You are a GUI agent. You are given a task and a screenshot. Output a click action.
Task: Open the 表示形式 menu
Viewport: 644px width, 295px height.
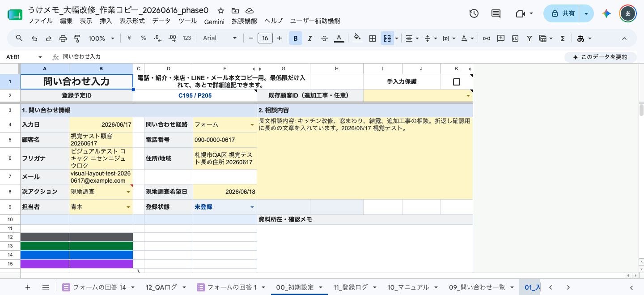click(132, 21)
